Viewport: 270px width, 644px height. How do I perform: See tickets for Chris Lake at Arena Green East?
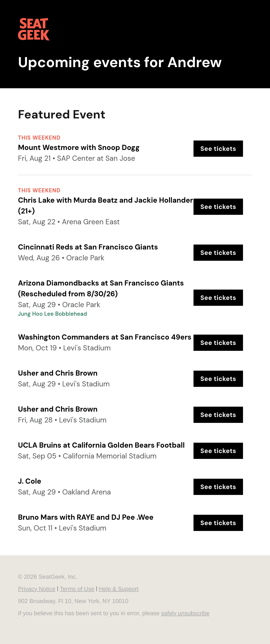click(x=218, y=207)
